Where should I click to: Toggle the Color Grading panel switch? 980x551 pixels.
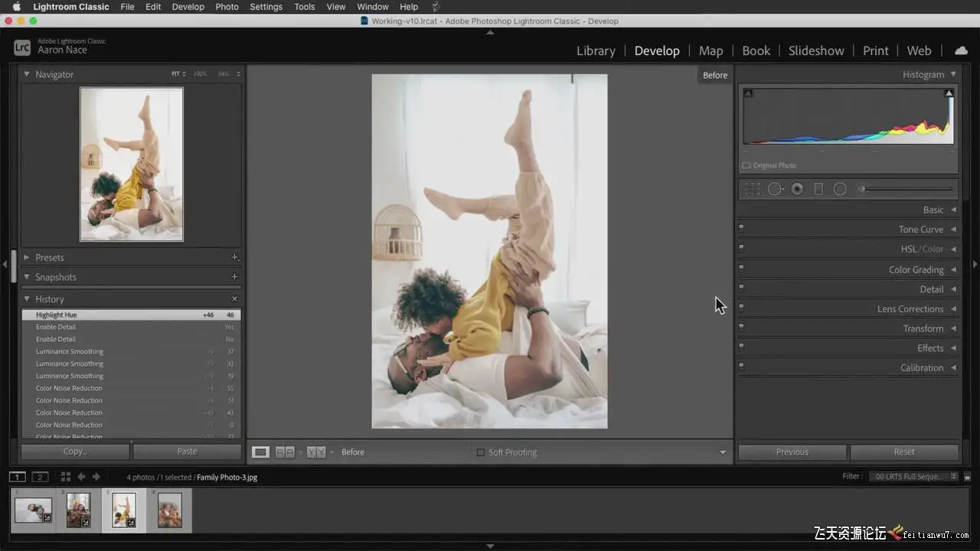(741, 268)
